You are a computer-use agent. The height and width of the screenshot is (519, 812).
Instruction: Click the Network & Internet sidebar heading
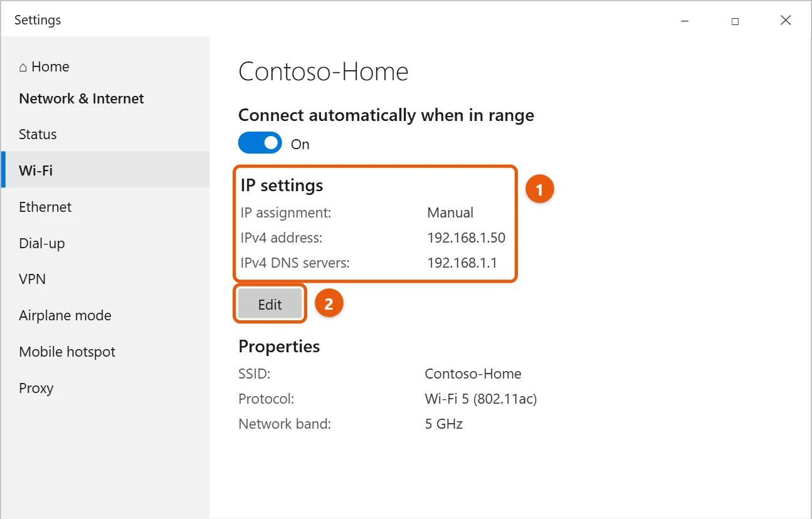click(x=82, y=98)
